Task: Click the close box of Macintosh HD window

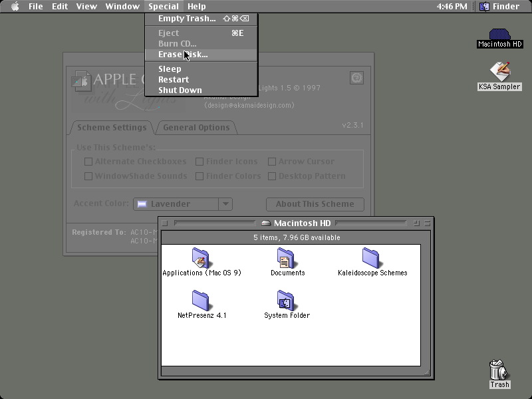Action: (x=165, y=223)
